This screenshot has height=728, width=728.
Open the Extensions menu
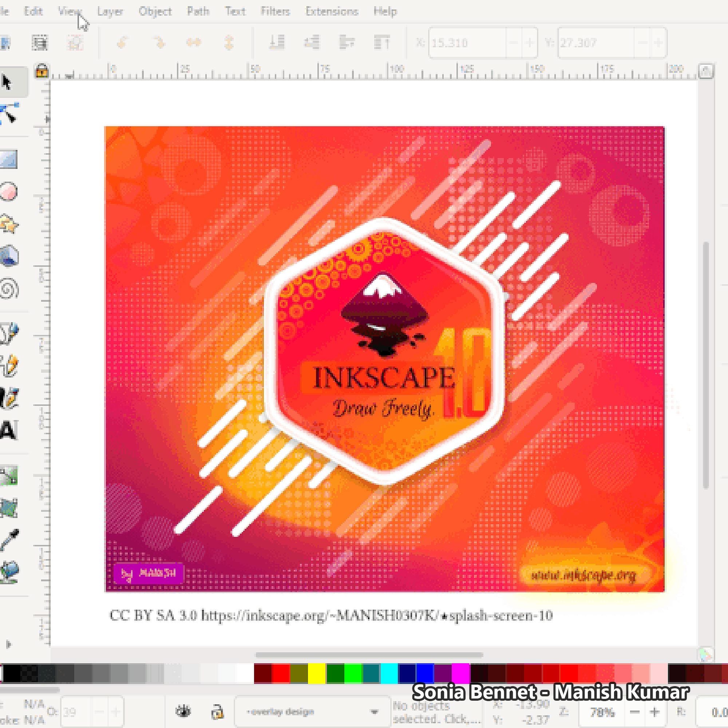pos(331,11)
